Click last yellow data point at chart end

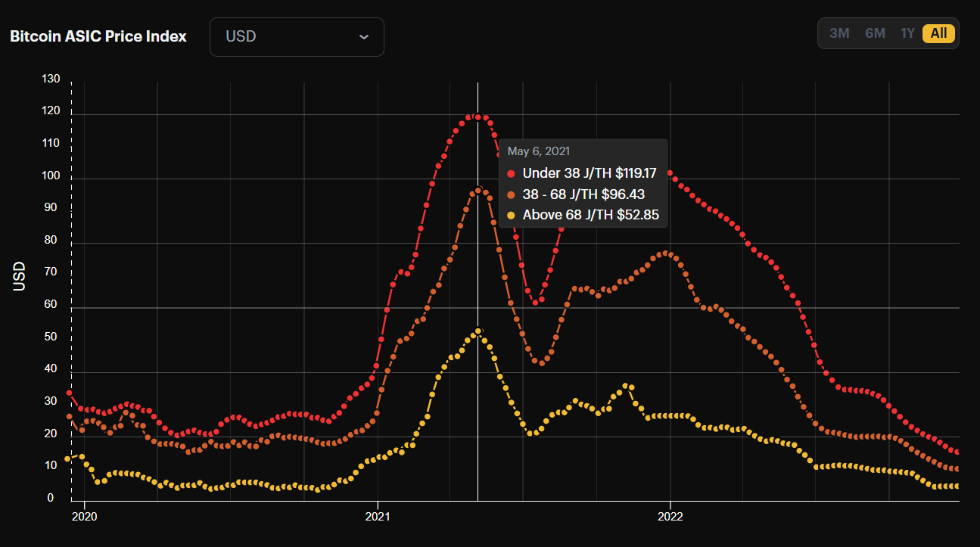957,486
